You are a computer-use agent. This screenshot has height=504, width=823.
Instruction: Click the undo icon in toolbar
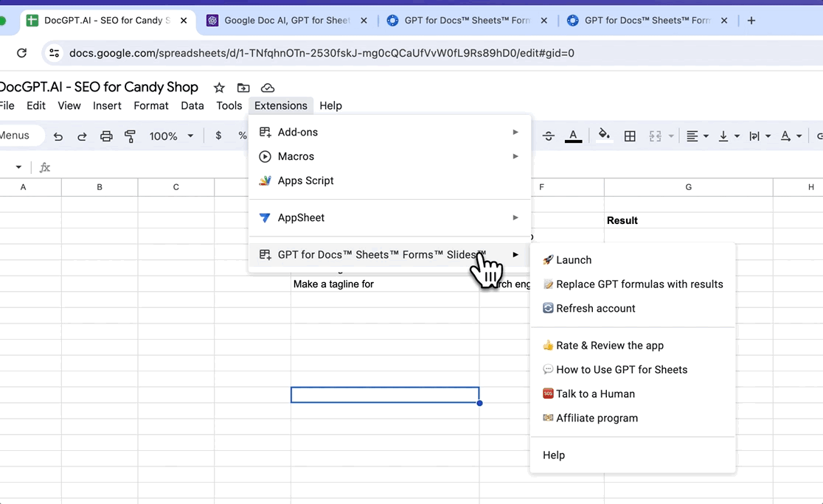coord(58,136)
